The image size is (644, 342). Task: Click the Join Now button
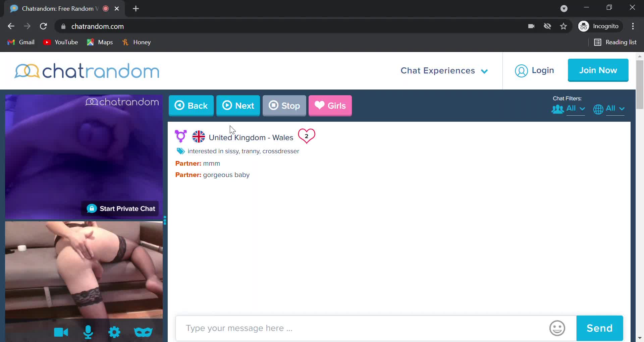coord(598,70)
